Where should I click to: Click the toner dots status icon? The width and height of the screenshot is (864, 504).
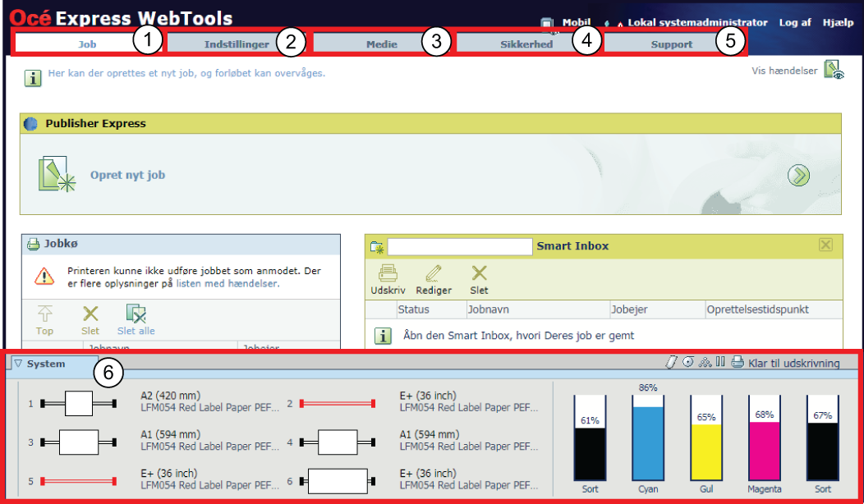705,362
